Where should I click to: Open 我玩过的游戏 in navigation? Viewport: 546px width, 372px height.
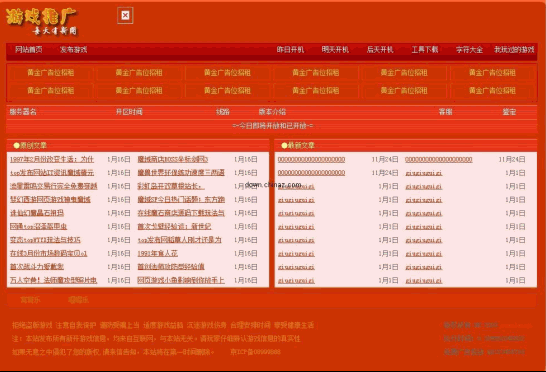click(514, 50)
